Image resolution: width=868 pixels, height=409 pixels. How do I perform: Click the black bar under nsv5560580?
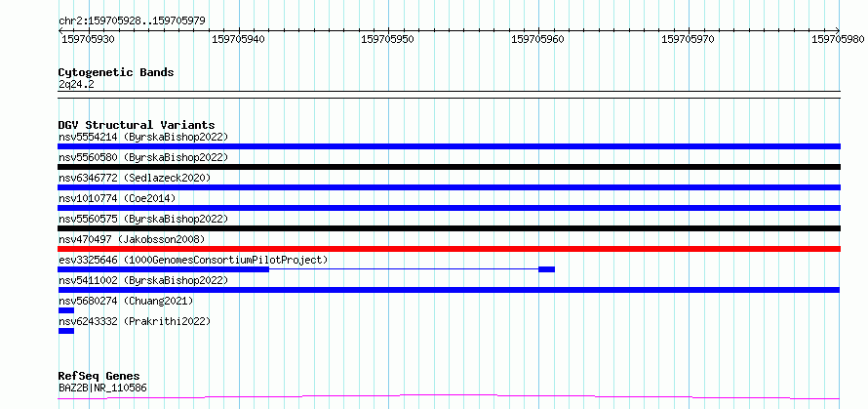(449, 167)
